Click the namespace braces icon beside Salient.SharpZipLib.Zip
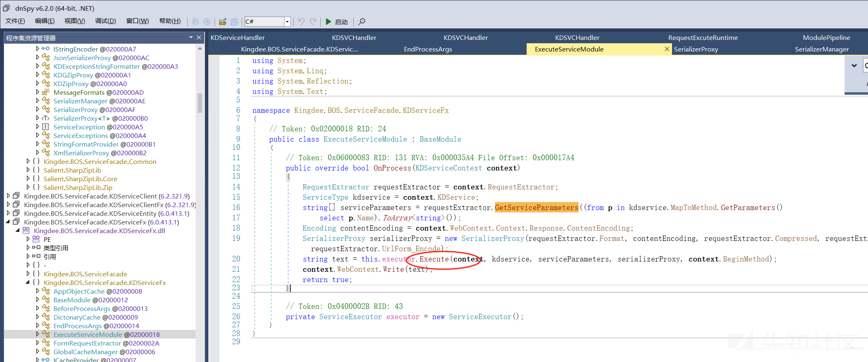This screenshot has height=362, width=868. click(x=36, y=187)
